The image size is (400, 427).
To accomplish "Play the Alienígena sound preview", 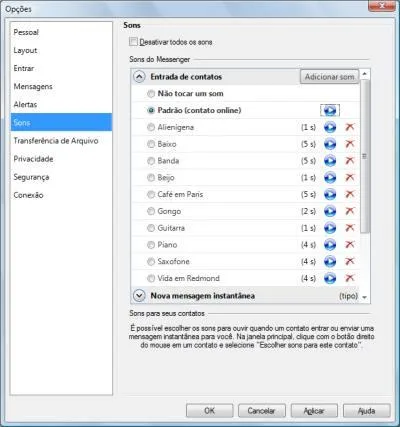I will tap(330, 127).
